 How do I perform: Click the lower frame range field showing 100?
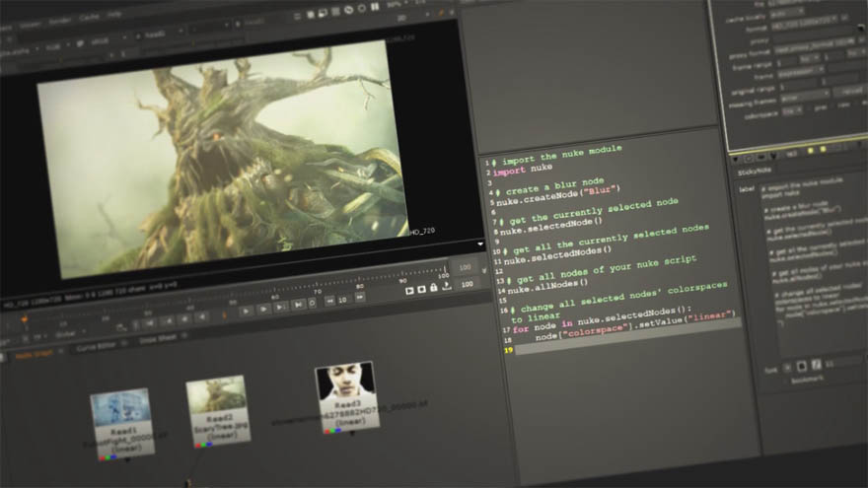pos(468,284)
